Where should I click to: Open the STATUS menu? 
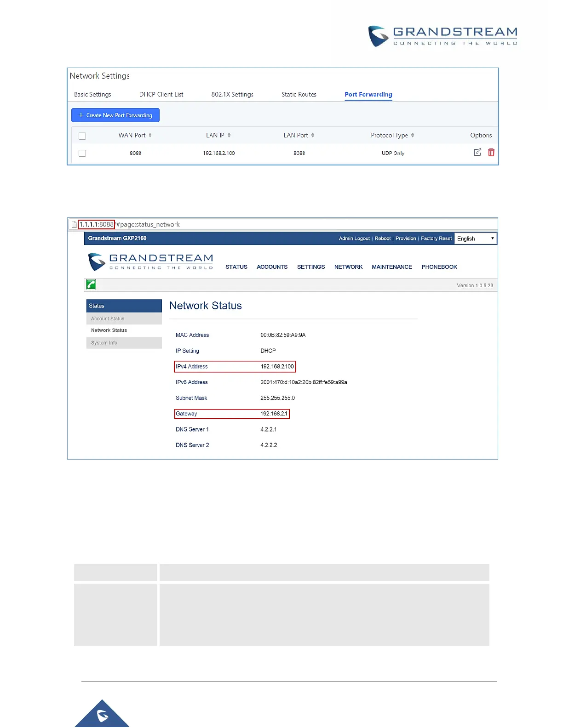coord(236,267)
